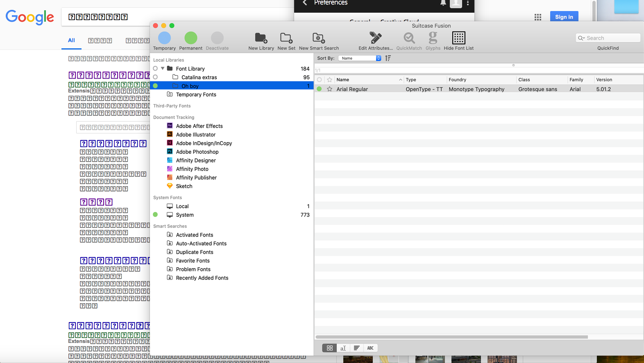This screenshot has width=644, height=363.
Task: Click the New Set icon
Action: [286, 38]
